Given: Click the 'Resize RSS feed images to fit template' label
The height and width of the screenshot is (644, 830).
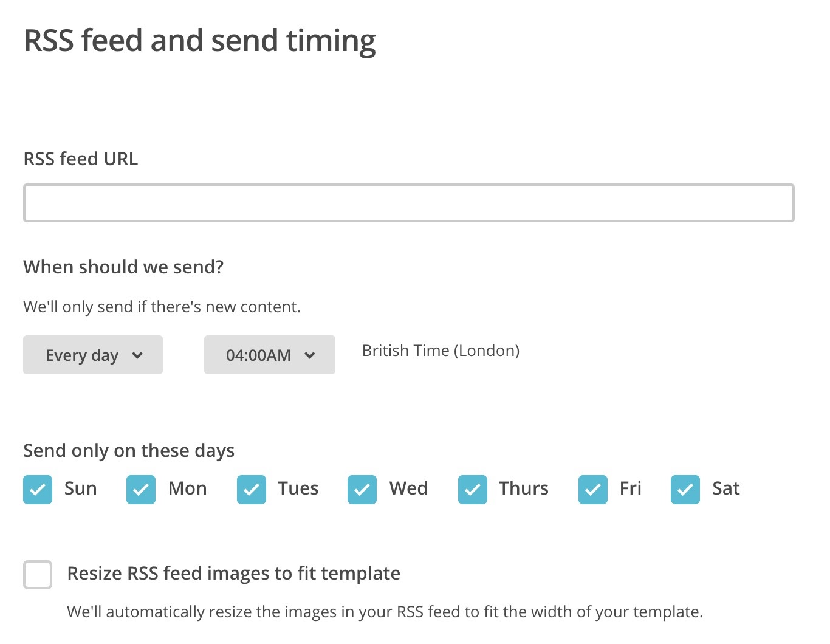Looking at the screenshot, I should tap(233, 574).
